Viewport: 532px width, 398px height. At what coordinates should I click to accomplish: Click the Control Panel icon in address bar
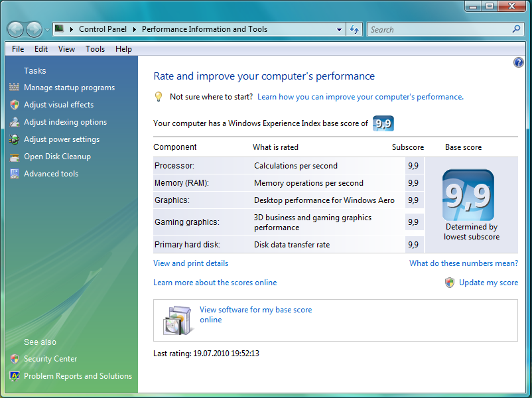tap(60, 29)
